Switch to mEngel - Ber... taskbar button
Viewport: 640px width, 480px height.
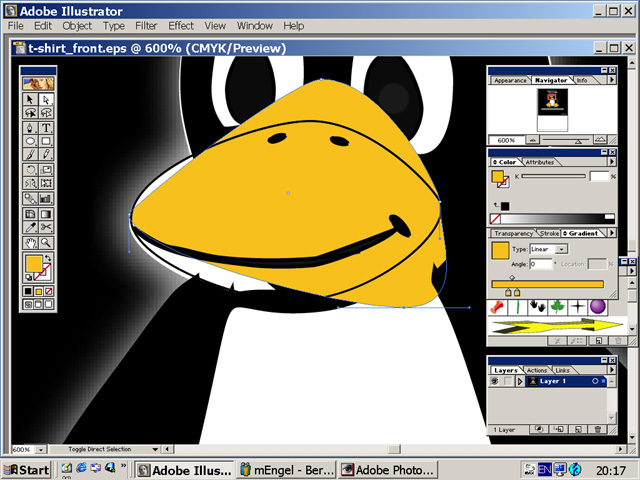coord(286,470)
